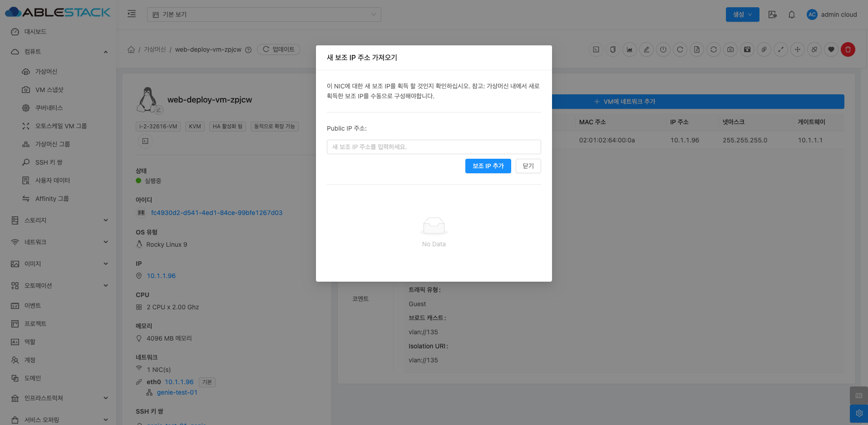Screen dimensions: 868x425
Task: Click the secondary IP address input field
Action: pyautogui.click(x=434, y=147)
